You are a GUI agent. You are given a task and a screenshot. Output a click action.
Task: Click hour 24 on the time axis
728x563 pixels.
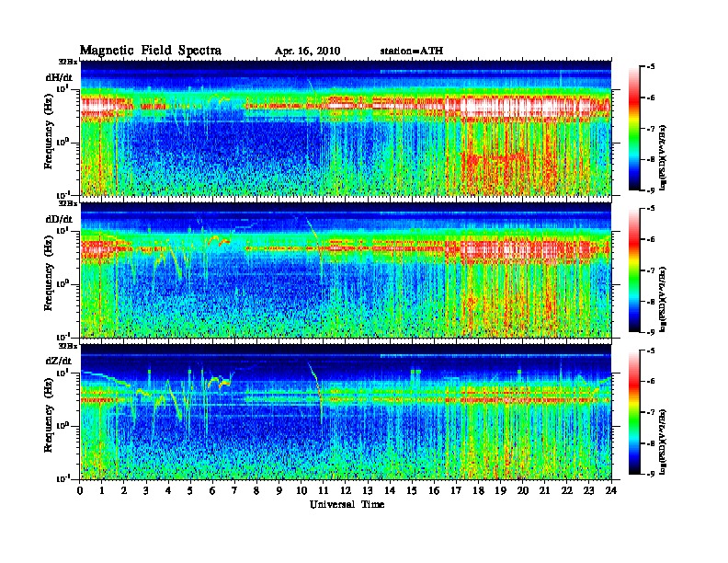[611, 491]
